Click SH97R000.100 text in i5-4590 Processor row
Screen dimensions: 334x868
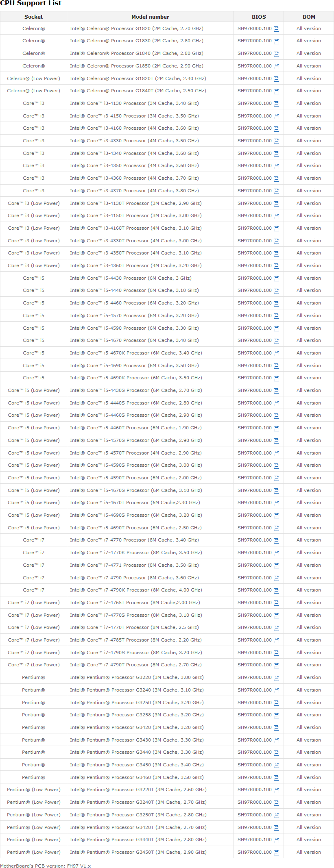click(255, 328)
